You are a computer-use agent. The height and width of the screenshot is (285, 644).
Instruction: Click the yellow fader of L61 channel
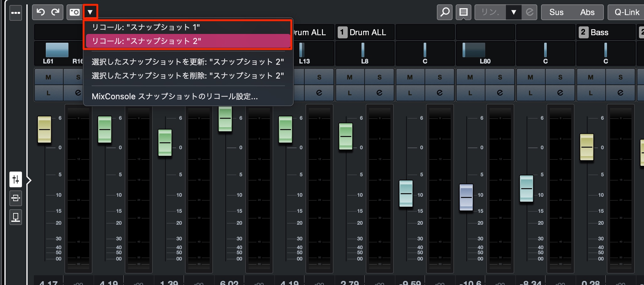tap(45, 129)
